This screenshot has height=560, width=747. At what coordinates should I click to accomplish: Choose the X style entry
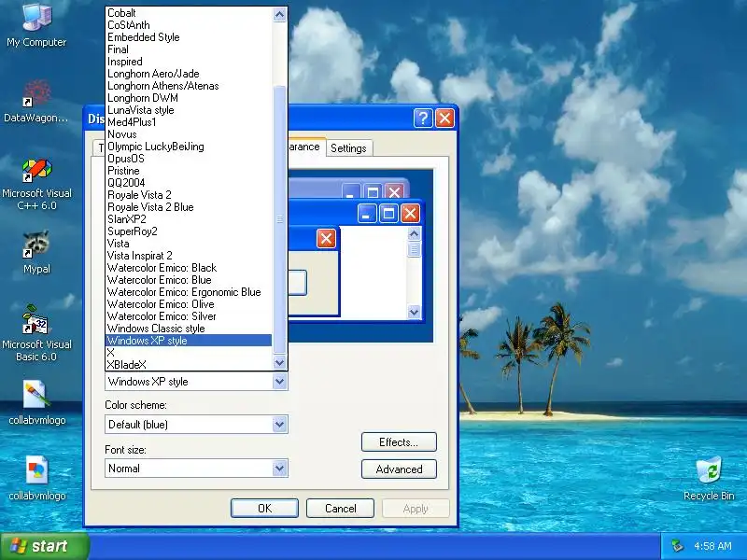[189, 353]
